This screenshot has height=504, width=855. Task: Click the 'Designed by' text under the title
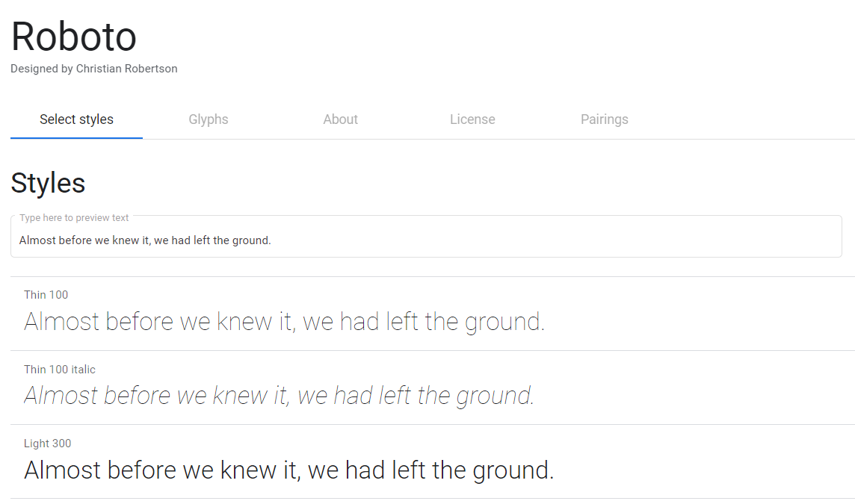click(42, 69)
